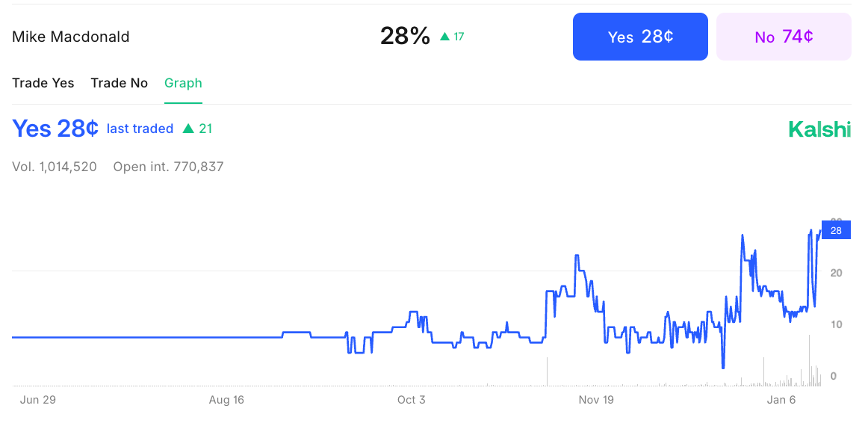Click the Mike Macdonald market name
Viewport: 868px width, 429px height.
click(71, 37)
